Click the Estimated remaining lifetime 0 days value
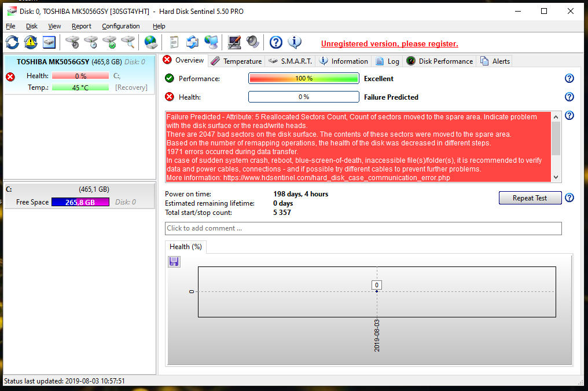 pos(283,203)
